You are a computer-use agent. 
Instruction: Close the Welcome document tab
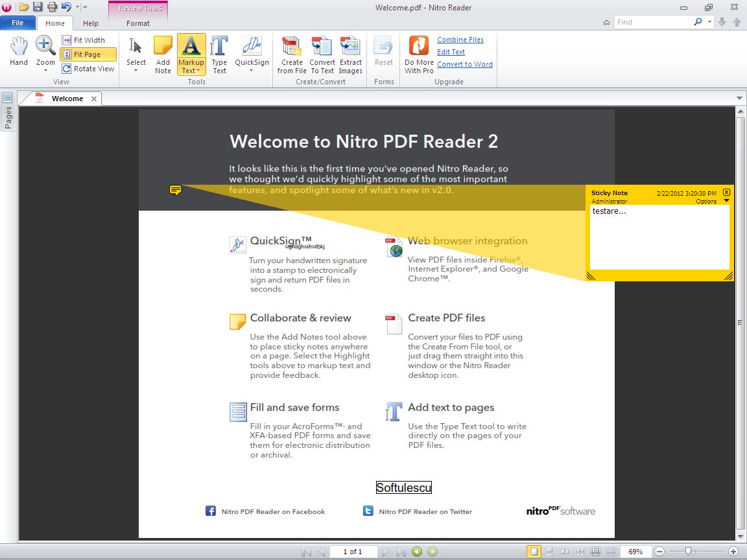coord(94,99)
